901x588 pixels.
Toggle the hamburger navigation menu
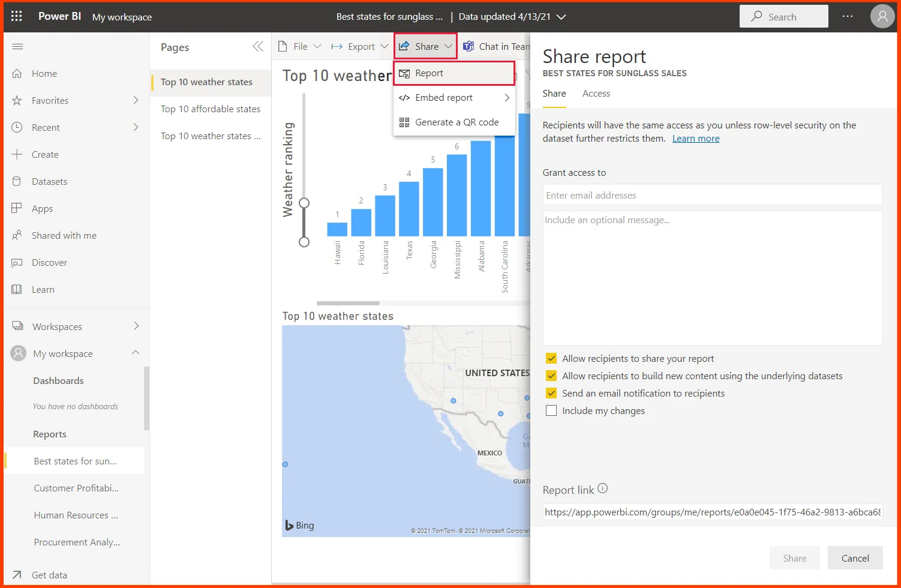[17, 47]
